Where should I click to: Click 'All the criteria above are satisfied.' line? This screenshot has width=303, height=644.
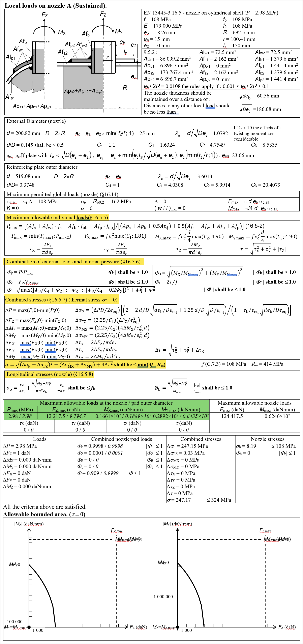click(x=45, y=507)
